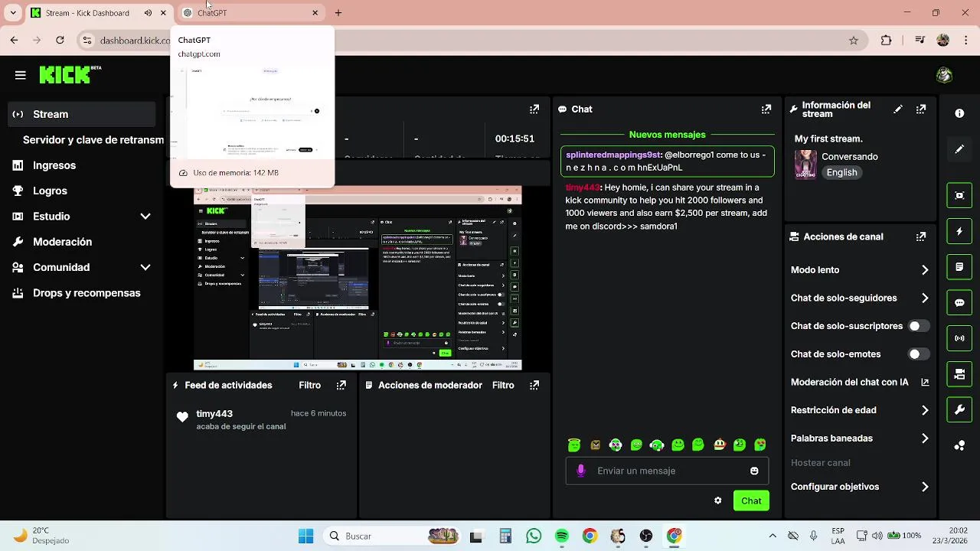The width and height of the screenshot is (980, 551).
Task: Open chat settings gear icon
Action: pyautogui.click(x=718, y=500)
